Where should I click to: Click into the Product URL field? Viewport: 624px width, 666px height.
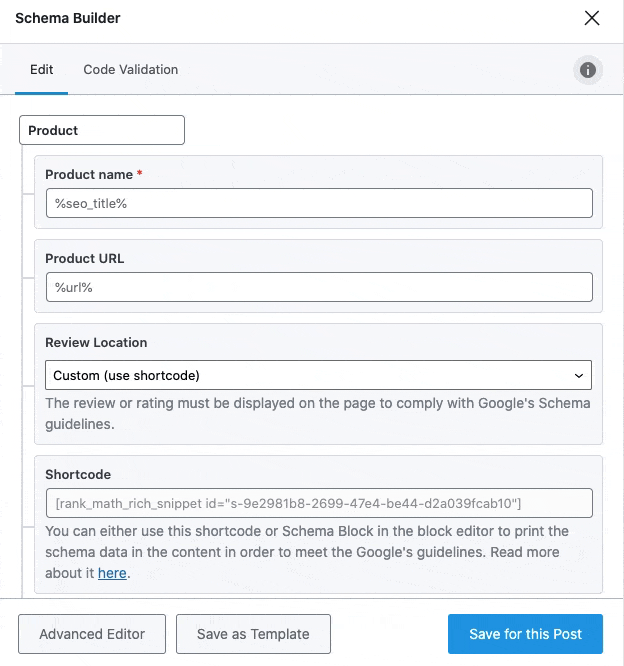[x=319, y=287]
